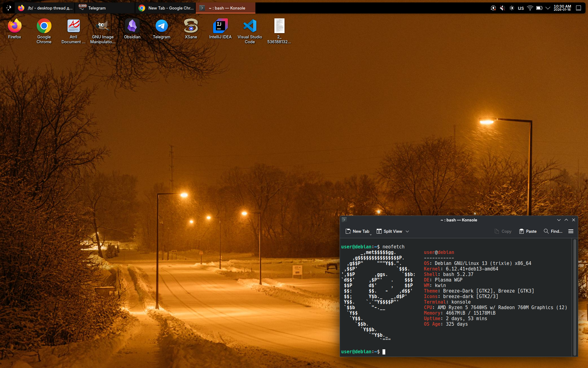The height and width of the screenshot is (368, 588).
Task: Expand the Split View dropdown arrow
Action: click(407, 232)
